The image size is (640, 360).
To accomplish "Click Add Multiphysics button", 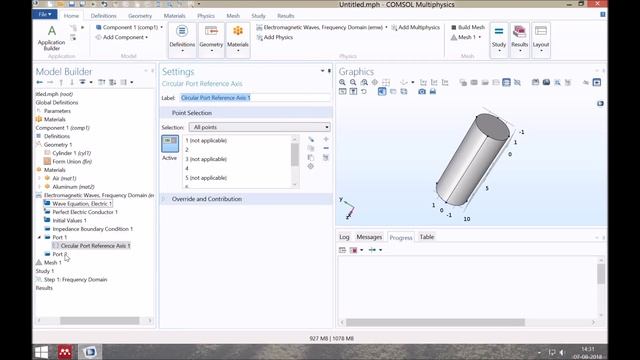I will pyautogui.click(x=416, y=27).
